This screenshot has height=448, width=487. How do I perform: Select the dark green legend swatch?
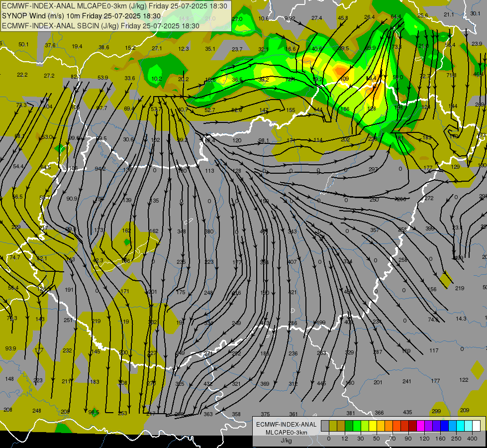349,426
